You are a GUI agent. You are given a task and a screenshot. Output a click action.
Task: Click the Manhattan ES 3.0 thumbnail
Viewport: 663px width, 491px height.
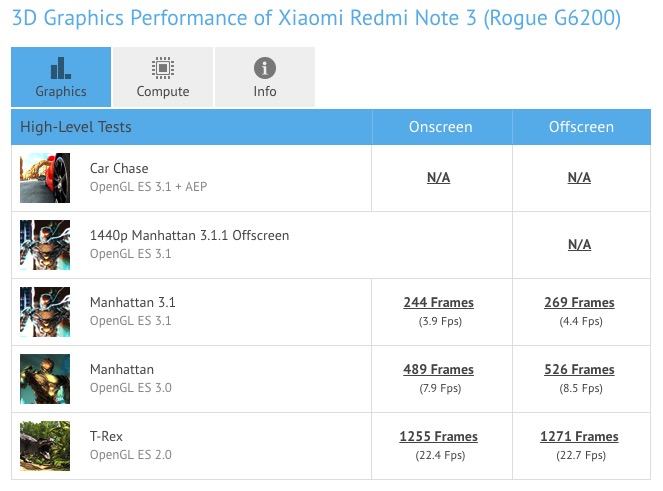tap(45, 379)
